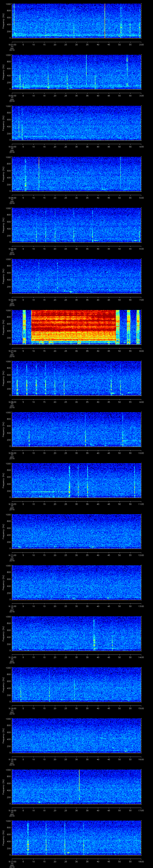Select the "9:09:00" start time label
Screen dimensions: 153x868
pyautogui.click(x=12, y=453)
